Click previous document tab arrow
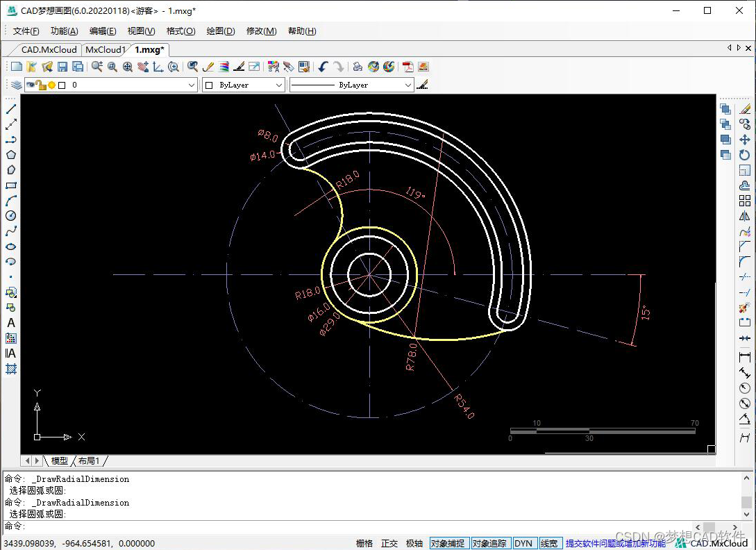The width and height of the screenshot is (756, 550). click(730, 48)
